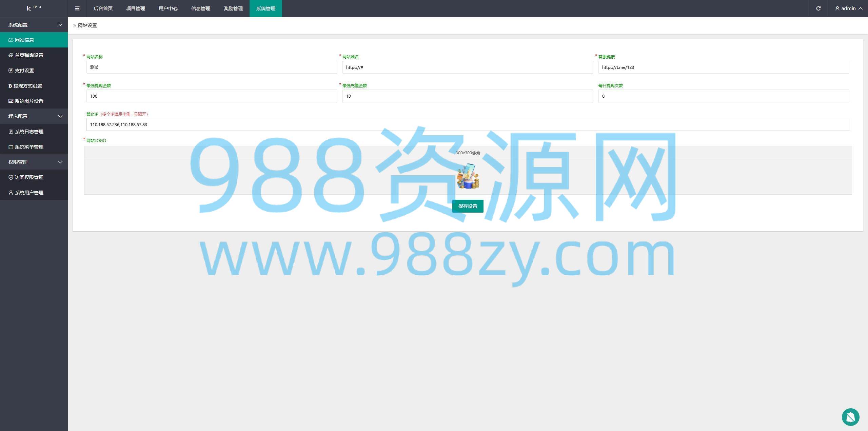This screenshot has height=431, width=868.
Task: Click the website LOGO thumbnail image
Action: (468, 176)
